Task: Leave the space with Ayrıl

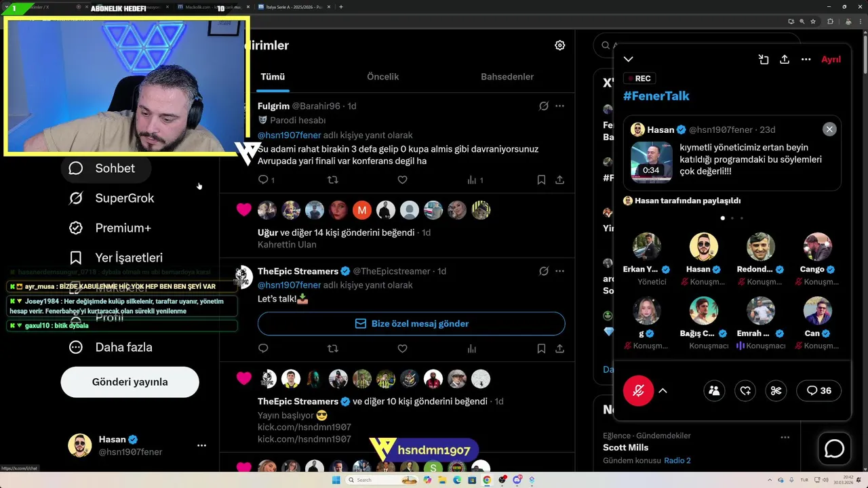Action: click(831, 60)
